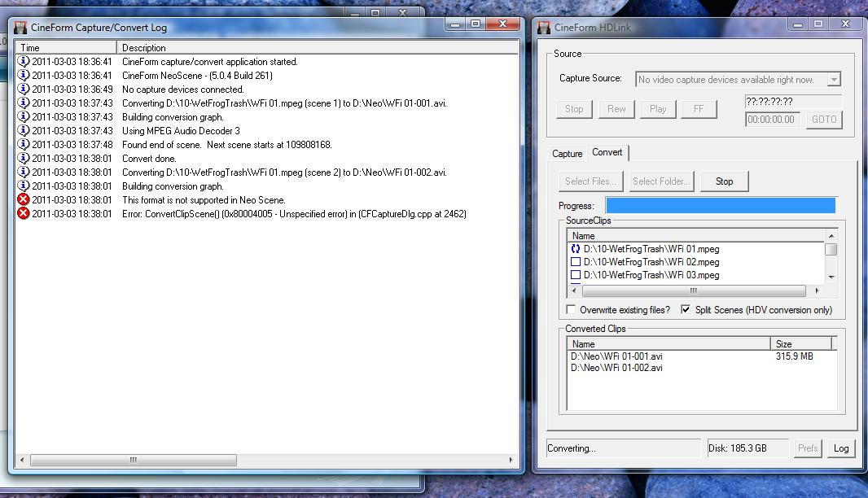Click the log window horizontal scrollbar
The height and width of the screenshot is (498, 868).
(132, 461)
